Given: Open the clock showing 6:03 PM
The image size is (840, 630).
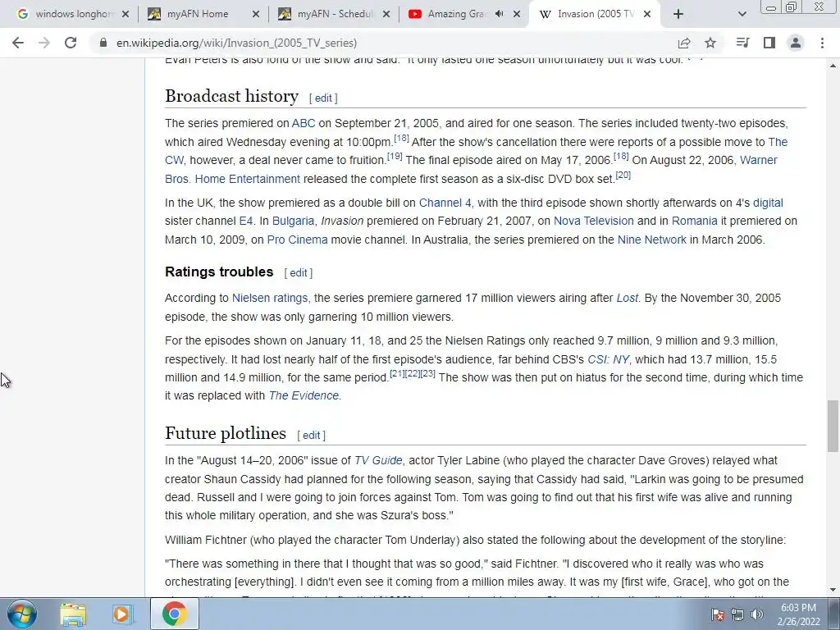Looking at the screenshot, I should pyautogui.click(x=798, y=614).
